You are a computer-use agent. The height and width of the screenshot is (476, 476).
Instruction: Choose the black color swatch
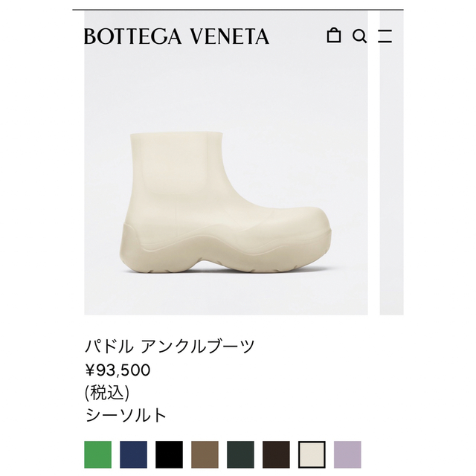click(x=169, y=454)
